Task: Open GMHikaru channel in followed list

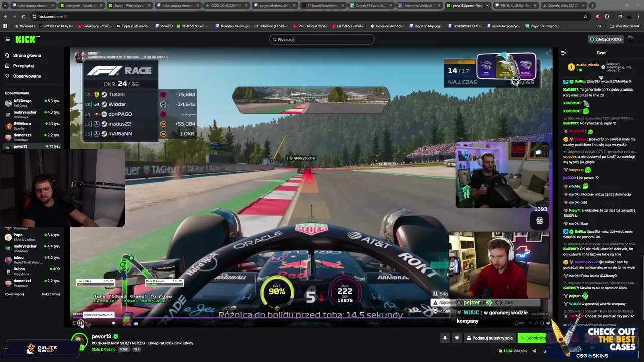Action: click(x=32, y=125)
